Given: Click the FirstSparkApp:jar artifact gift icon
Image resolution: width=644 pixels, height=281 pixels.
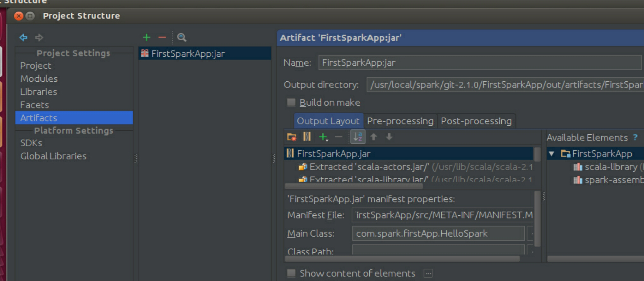Looking at the screenshot, I should (145, 53).
